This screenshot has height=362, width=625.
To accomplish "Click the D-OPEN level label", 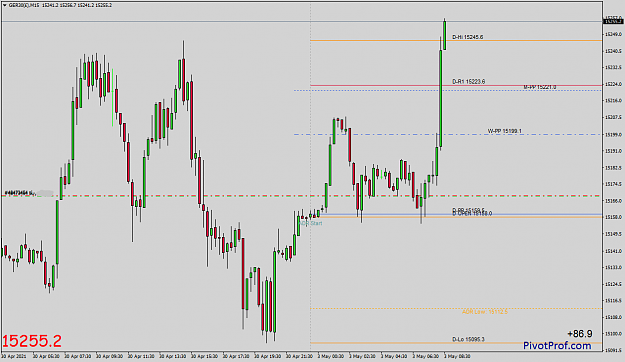I will (x=472, y=214).
